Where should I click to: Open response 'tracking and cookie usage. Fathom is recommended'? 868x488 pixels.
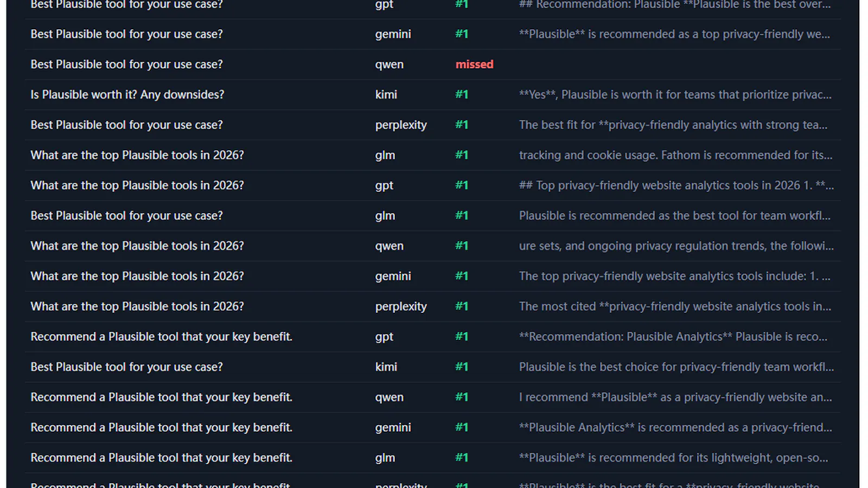675,156
